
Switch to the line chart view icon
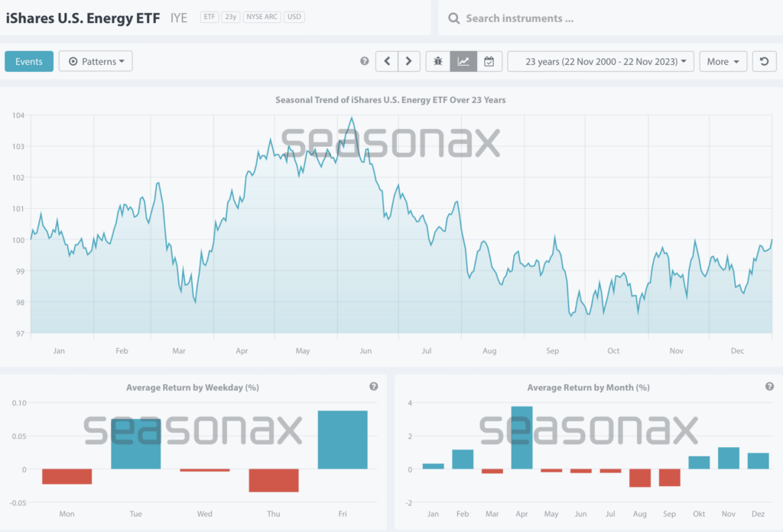(463, 61)
